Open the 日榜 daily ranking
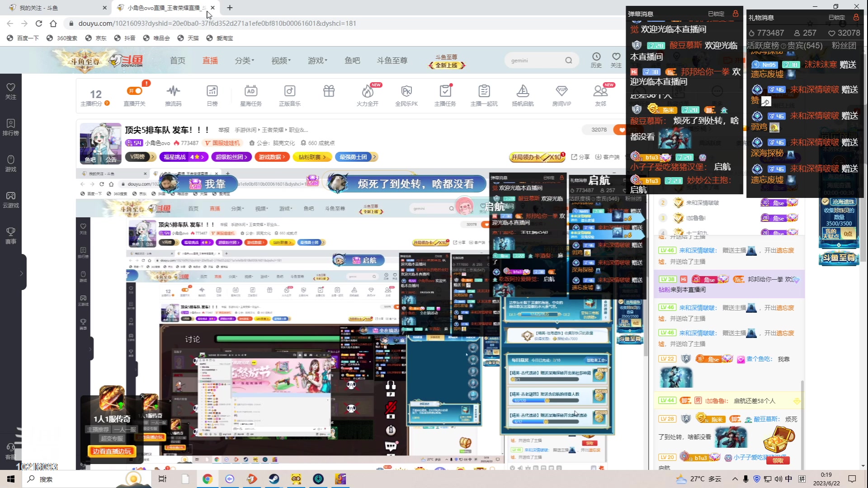 tap(212, 95)
